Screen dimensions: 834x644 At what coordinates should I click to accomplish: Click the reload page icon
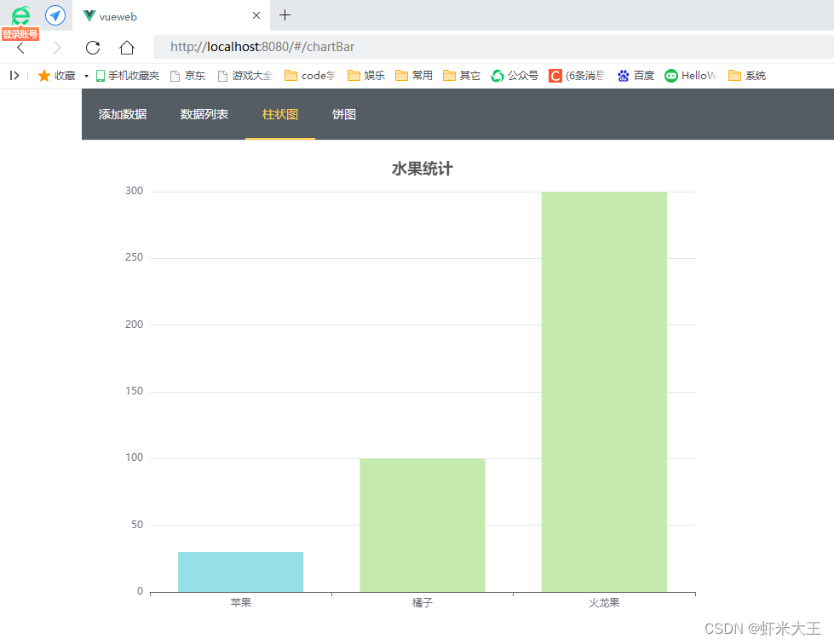click(92, 48)
